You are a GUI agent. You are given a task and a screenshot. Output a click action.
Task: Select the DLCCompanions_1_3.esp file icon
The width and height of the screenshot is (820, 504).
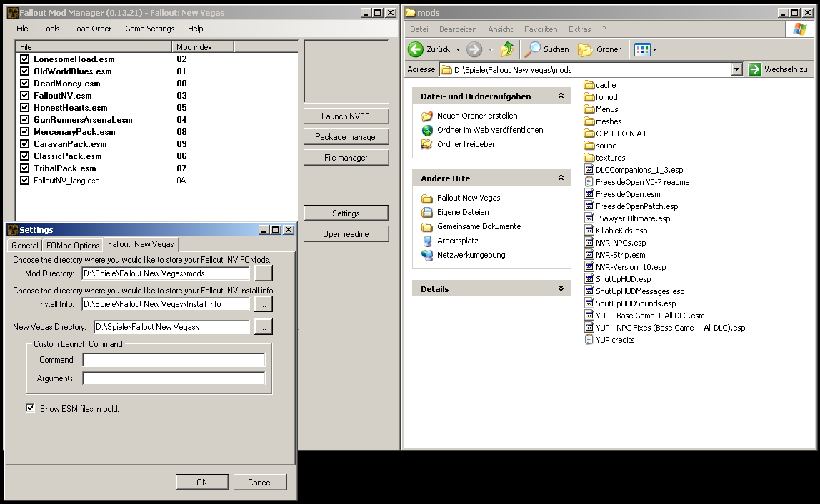click(589, 169)
